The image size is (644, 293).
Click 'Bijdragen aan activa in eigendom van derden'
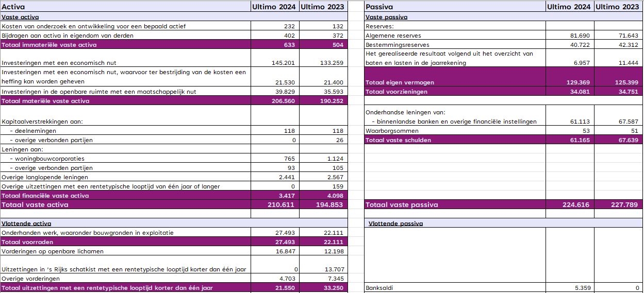68,36
